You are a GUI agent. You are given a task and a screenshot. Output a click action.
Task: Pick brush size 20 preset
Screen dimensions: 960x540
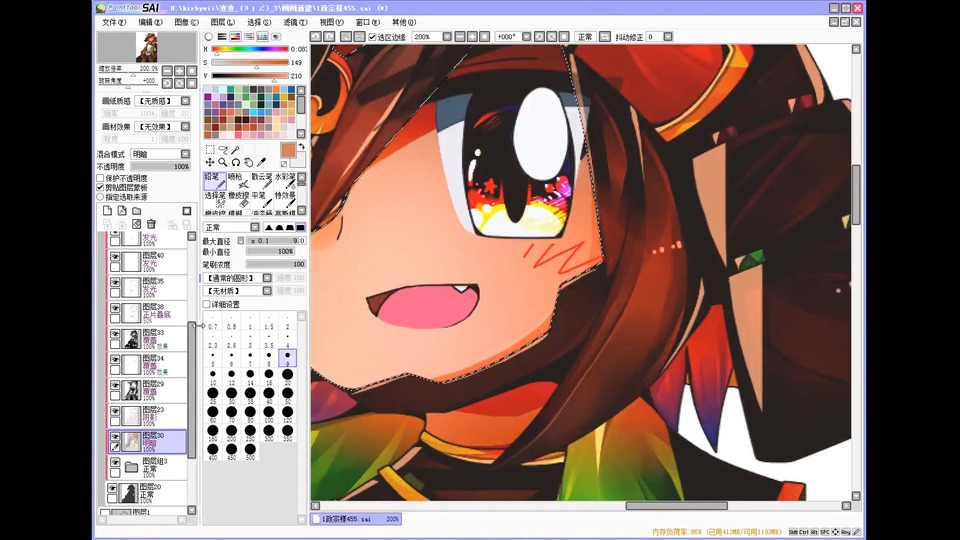point(287,377)
